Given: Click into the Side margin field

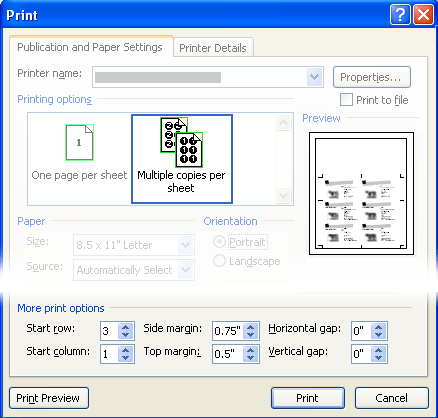Looking at the screenshot, I should (x=228, y=331).
